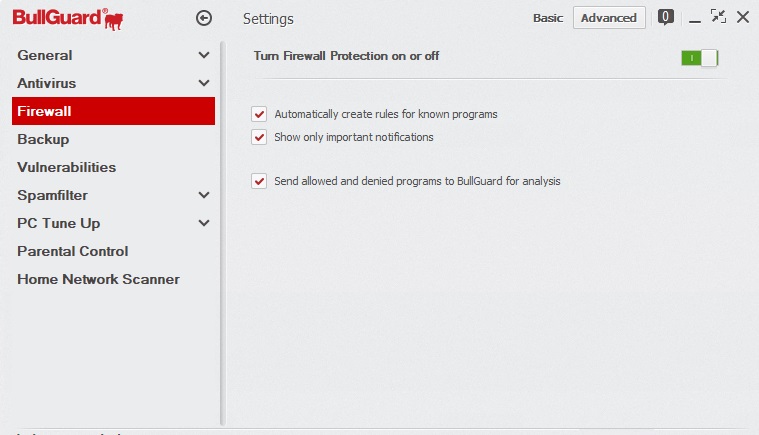
Task: Switch to Basic settings mode
Action: pyautogui.click(x=548, y=18)
